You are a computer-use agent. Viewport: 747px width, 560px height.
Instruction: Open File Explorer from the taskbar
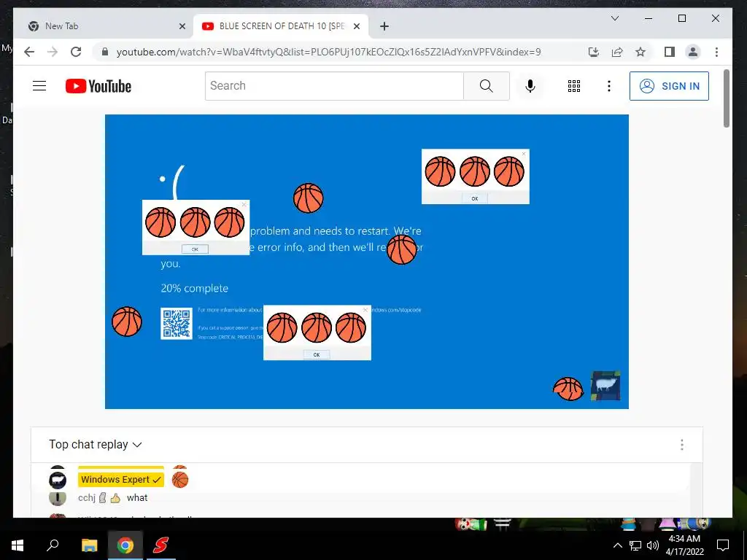click(89, 545)
